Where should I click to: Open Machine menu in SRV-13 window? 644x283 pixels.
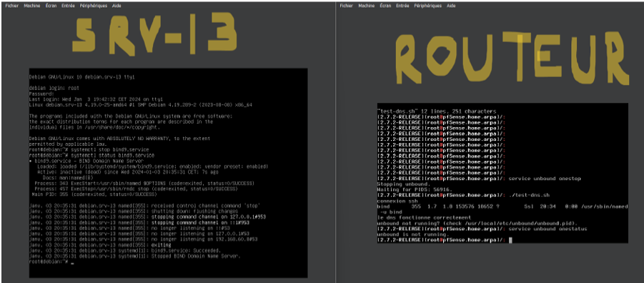point(32,6)
